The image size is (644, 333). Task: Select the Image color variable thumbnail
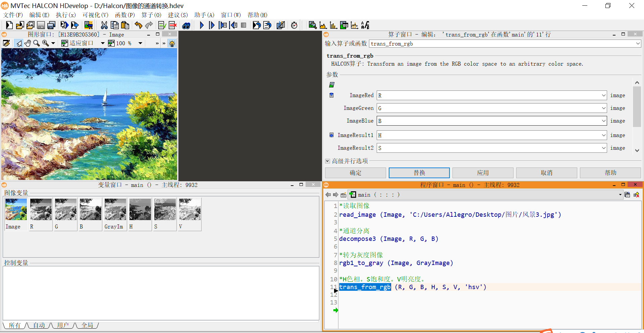click(16, 214)
